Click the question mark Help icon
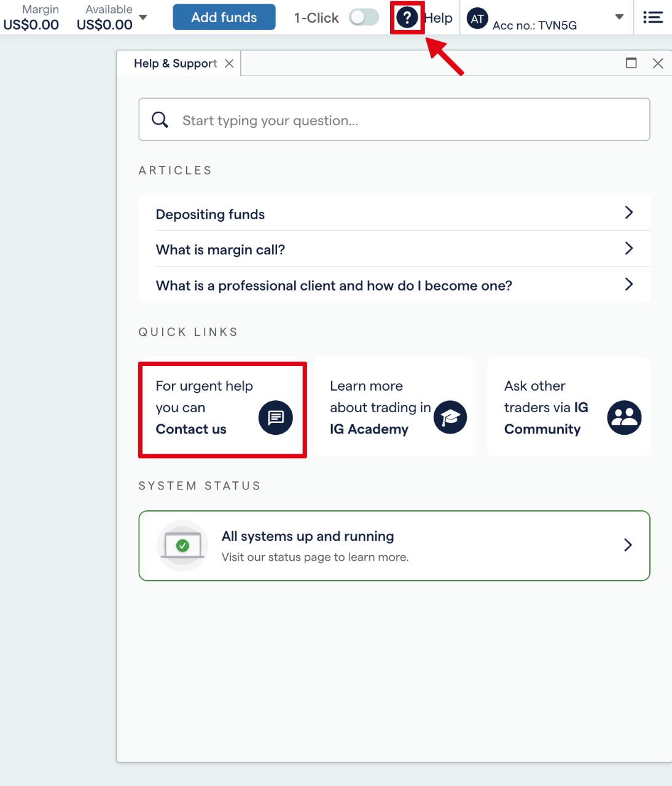 coord(407,18)
